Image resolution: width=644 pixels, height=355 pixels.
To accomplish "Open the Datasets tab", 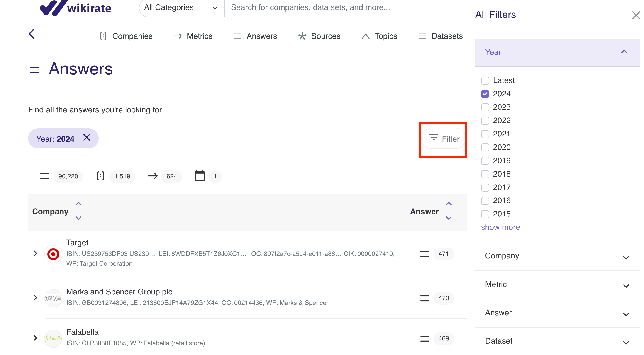I will click(x=441, y=36).
